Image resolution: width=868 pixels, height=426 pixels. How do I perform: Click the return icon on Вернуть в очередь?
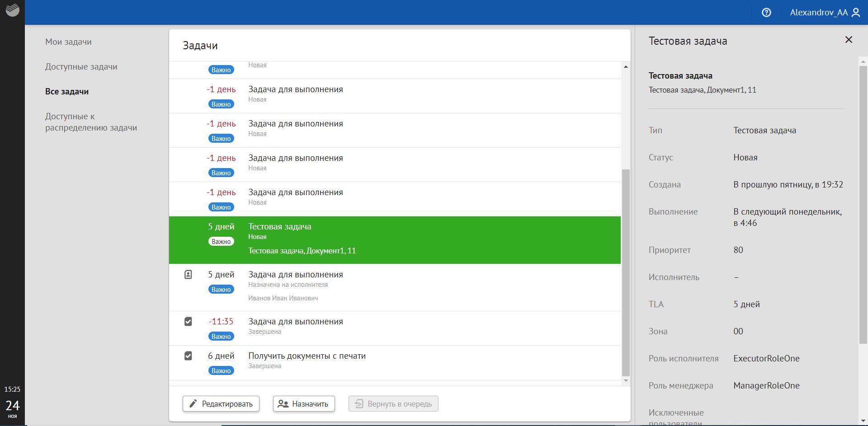(359, 403)
